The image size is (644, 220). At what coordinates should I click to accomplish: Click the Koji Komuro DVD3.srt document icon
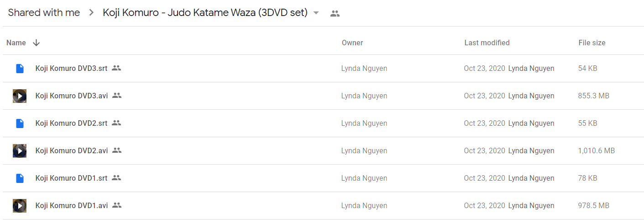tap(20, 69)
